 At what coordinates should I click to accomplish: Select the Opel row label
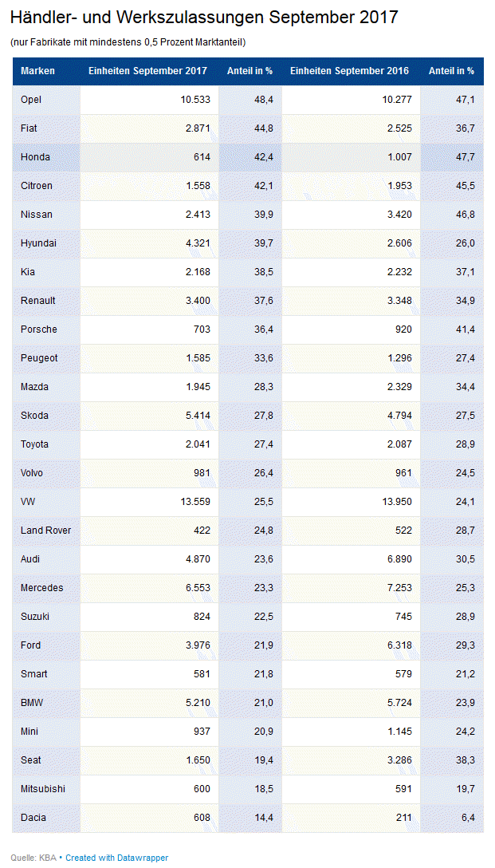(x=31, y=100)
